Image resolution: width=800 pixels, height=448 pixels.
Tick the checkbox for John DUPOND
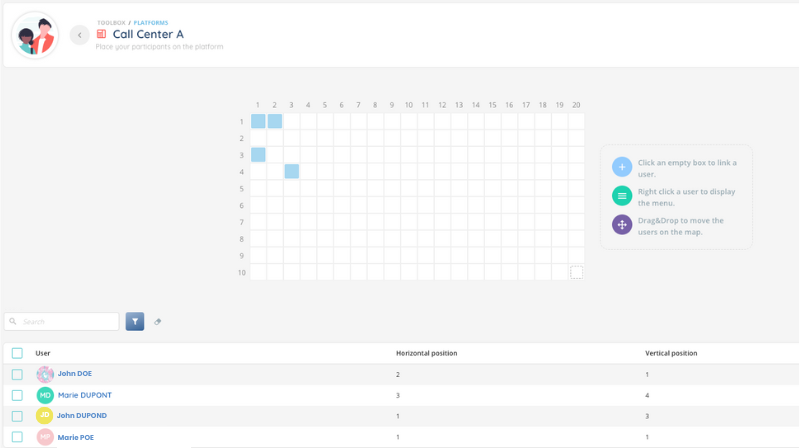(x=17, y=416)
